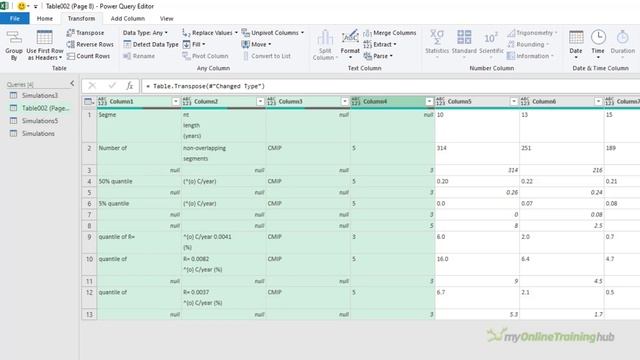Open the Unpivot Columns dropdown
640x360 pixels.
coord(302,33)
